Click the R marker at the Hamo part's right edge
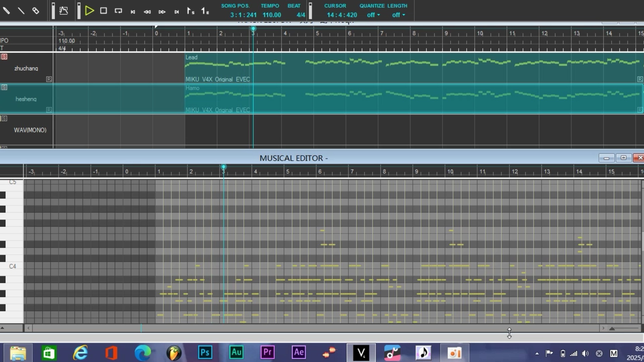 click(x=640, y=110)
